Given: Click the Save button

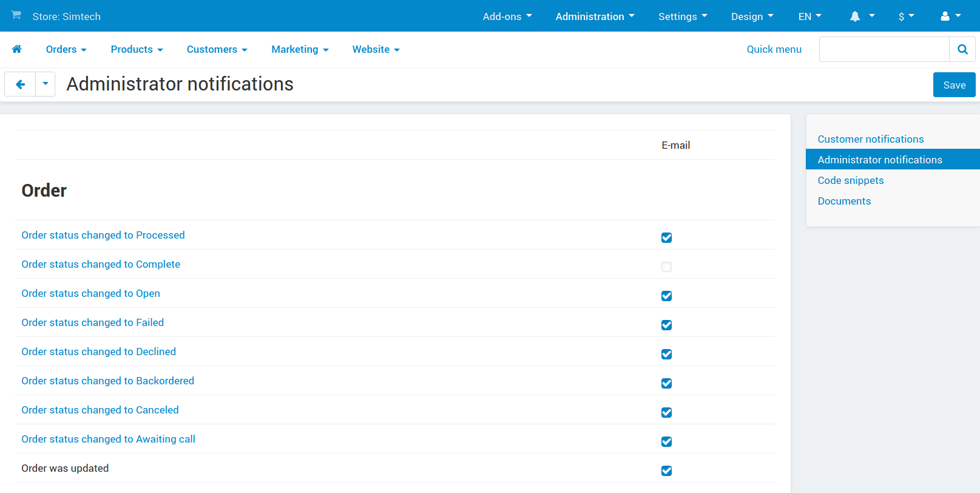Looking at the screenshot, I should [954, 85].
